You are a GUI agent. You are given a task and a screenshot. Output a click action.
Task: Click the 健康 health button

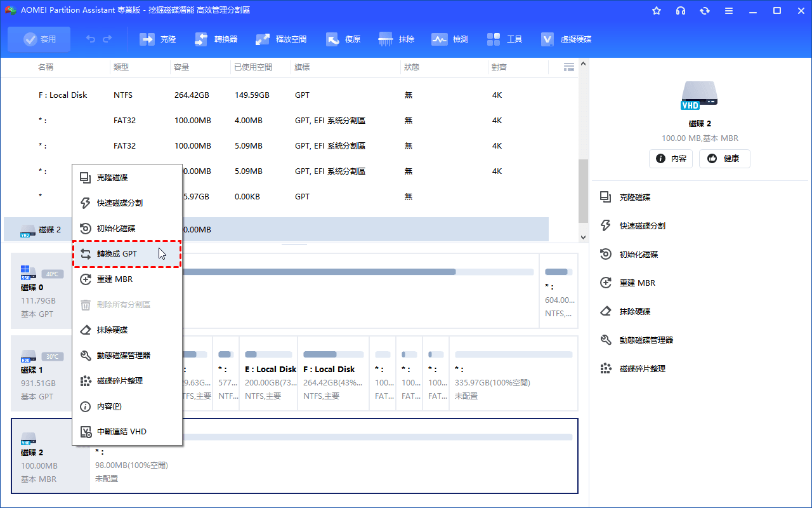tap(724, 159)
